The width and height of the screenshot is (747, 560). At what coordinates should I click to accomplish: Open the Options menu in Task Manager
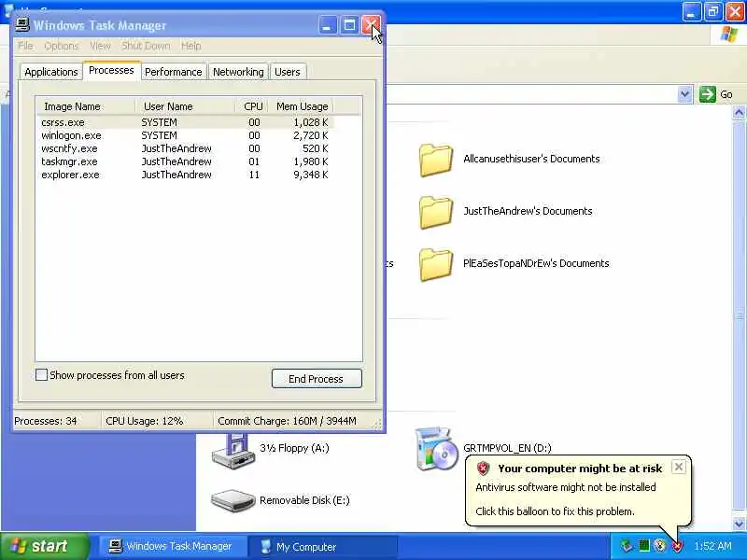click(x=61, y=46)
